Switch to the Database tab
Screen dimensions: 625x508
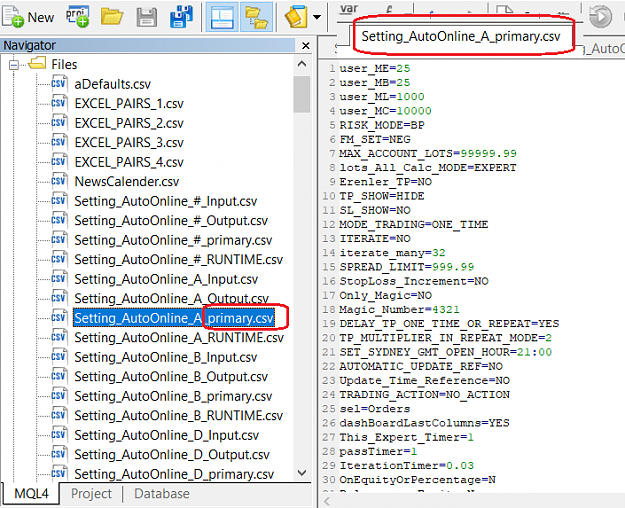pos(162,494)
